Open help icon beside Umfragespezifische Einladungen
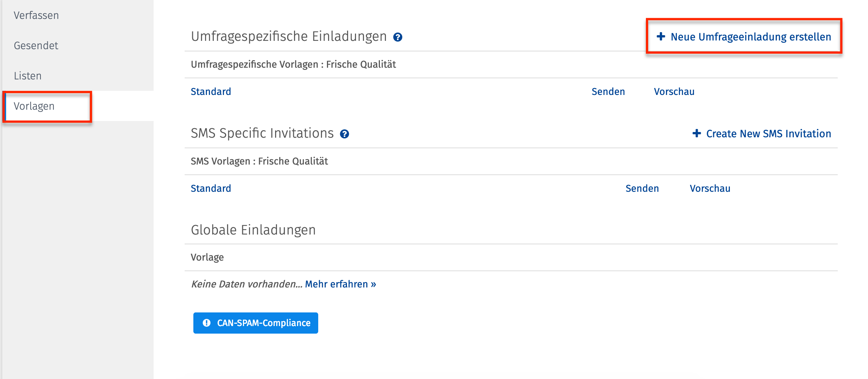The width and height of the screenshot is (868, 379). coord(397,37)
